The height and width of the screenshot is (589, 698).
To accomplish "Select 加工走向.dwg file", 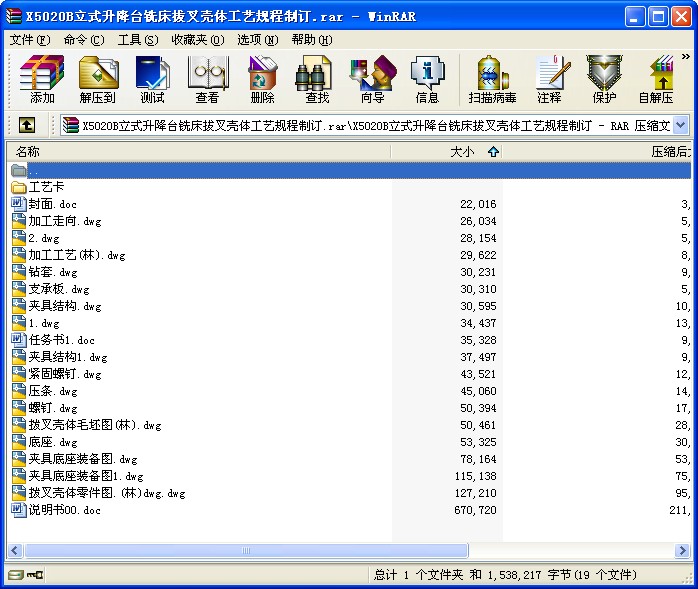I will point(57,221).
